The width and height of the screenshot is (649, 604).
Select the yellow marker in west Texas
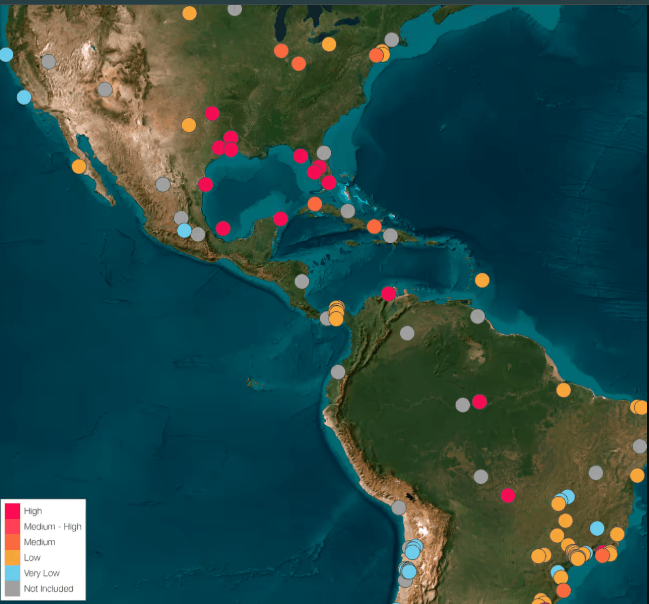tap(189, 125)
